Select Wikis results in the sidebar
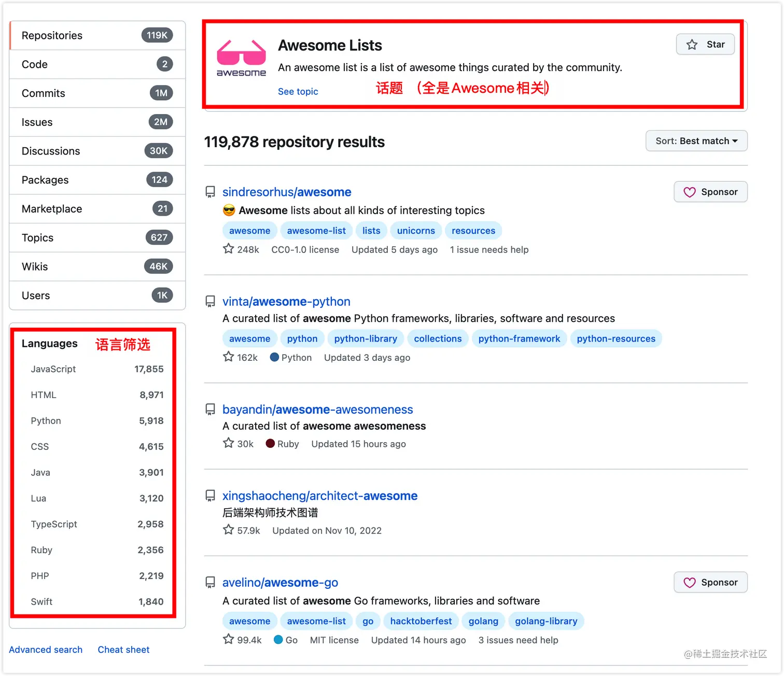The image size is (784, 676). point(97,266)
